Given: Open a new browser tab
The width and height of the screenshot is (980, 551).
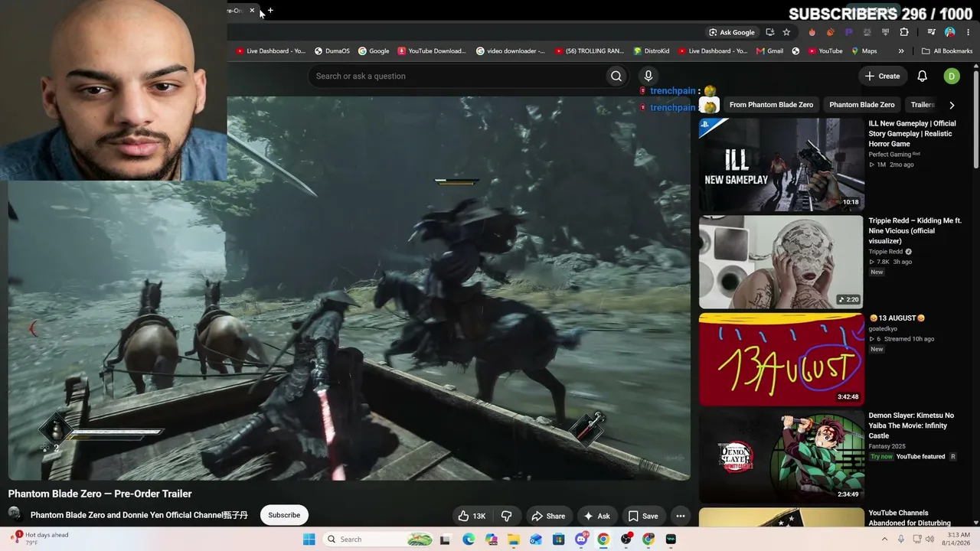Looking at the screenshot, I should (270, 11).
